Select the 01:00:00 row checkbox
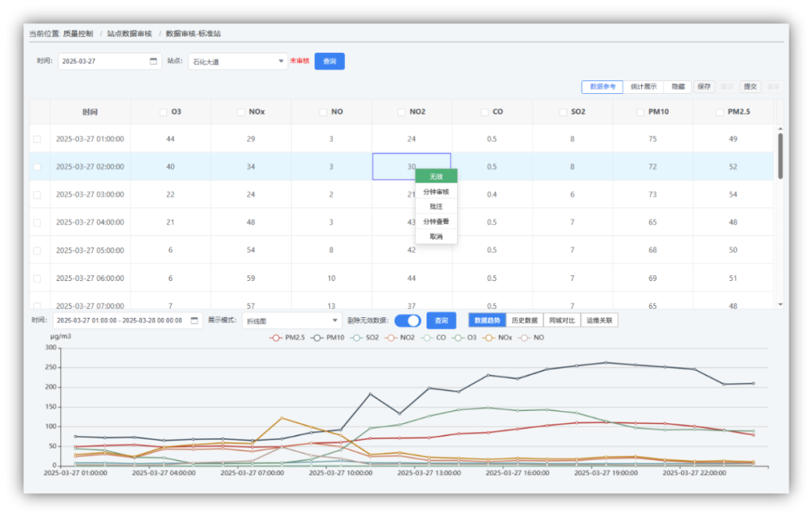 tap(38, 139)
